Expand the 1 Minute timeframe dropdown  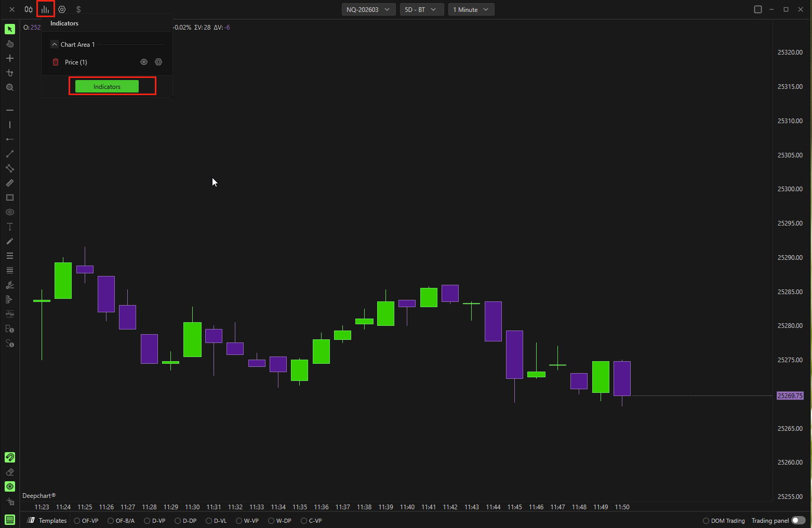point(471,9)
